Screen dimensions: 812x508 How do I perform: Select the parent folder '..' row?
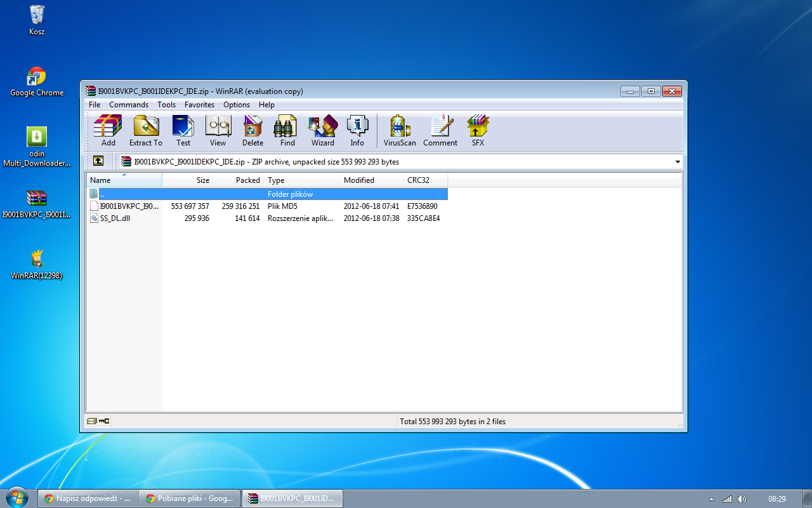point(267,194)
